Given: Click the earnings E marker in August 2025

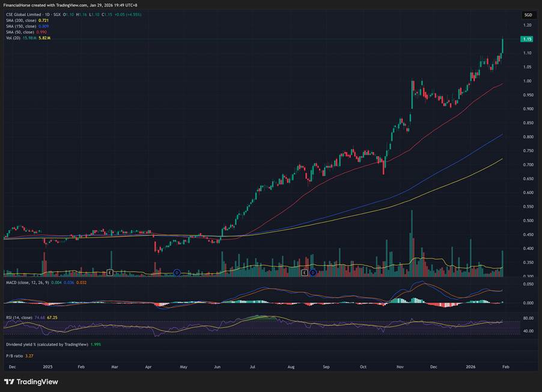Looking at the screenshot, I should tap(305, 273).
